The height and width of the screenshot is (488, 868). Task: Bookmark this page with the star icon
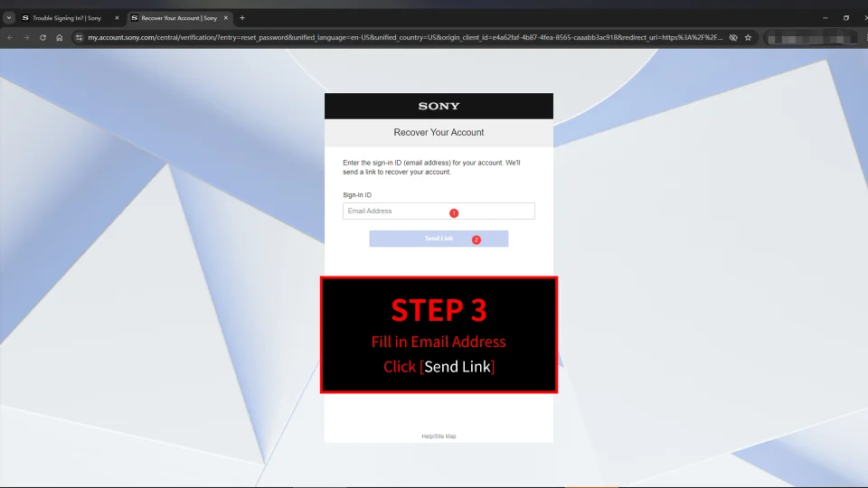tap(748, 38)
